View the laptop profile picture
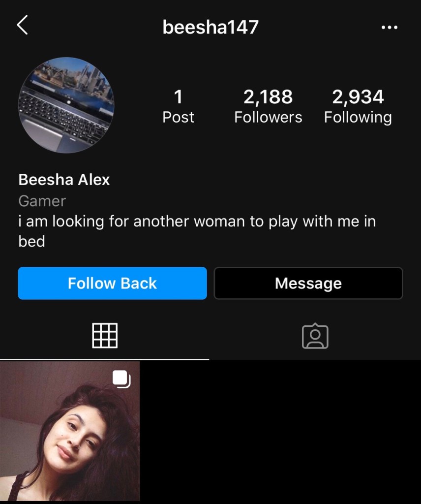Screen dimensions: 421x504 pyautogui.click(x=66, y=105)
